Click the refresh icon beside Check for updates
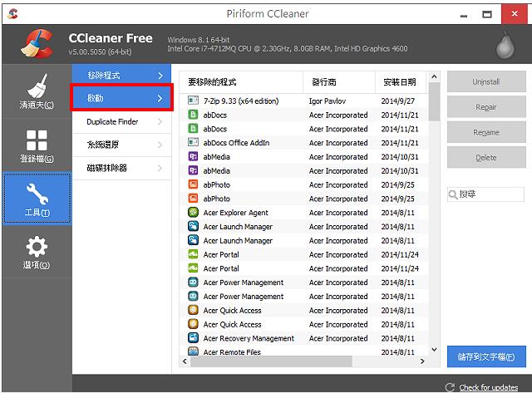The height and width of the screenshot is (393, 532). (x=450, y=387)
